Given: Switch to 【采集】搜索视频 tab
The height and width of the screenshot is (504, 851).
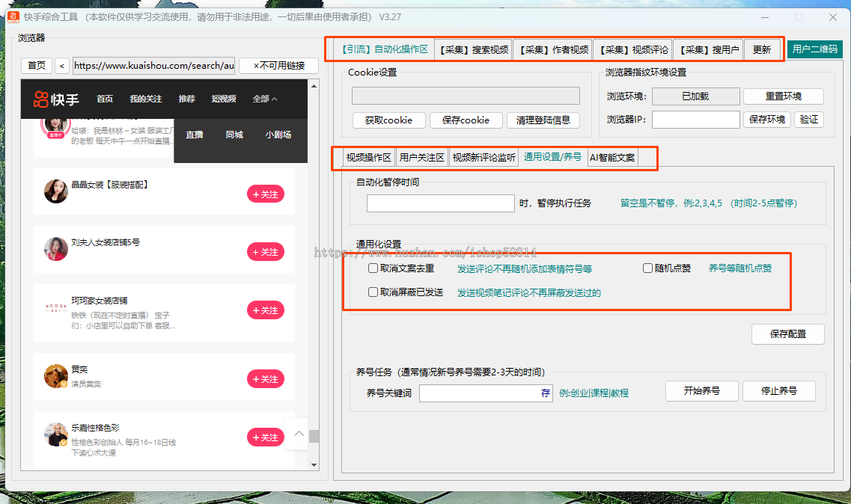Looking at the screenshot, I should click(x=474, y=50).
